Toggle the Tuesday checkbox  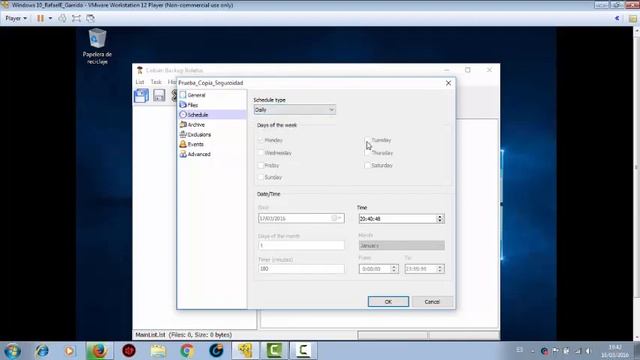[x=367, y=140]
